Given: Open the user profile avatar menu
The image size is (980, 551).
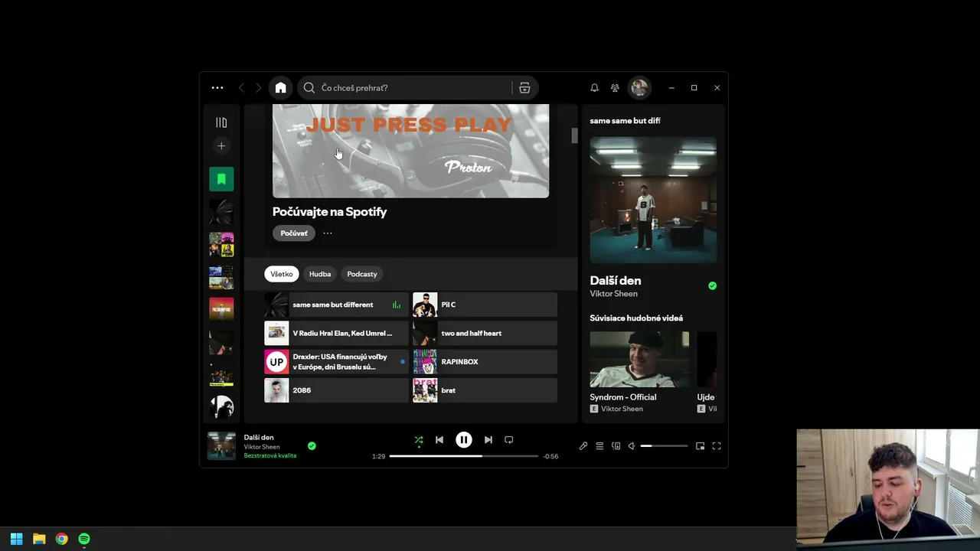Looking at the screenshot, I should pos(639,88).
